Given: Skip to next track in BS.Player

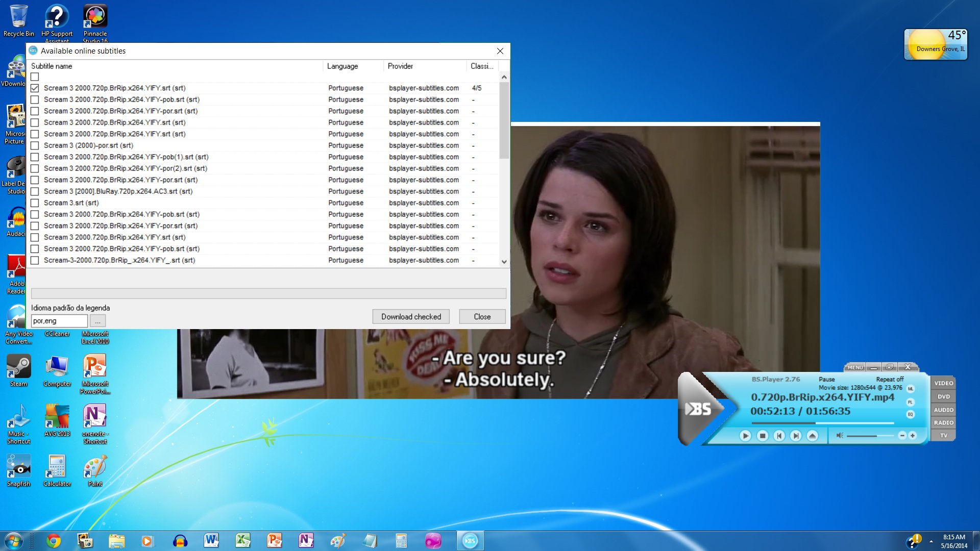Looking at the screenshot, I should (796, 436).
